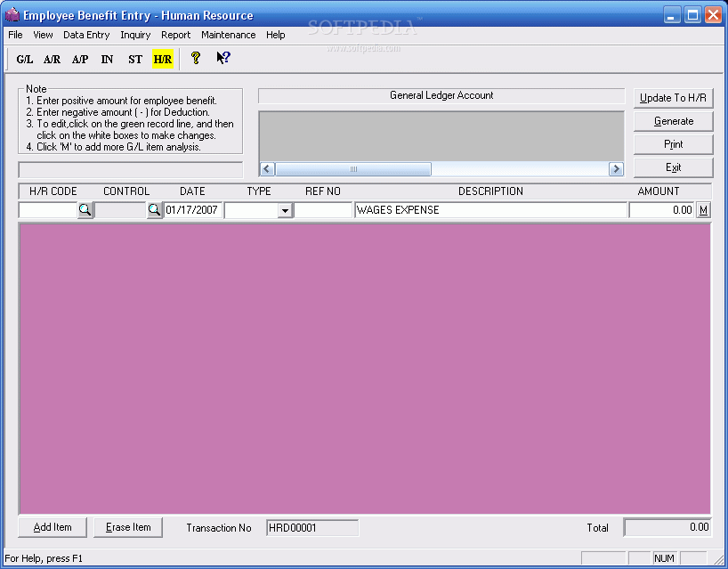Image resolution: width=728 pixels, height=569 pixels.
Task: Search H/R code with the magnifier icon
Action: coord(85,210)
